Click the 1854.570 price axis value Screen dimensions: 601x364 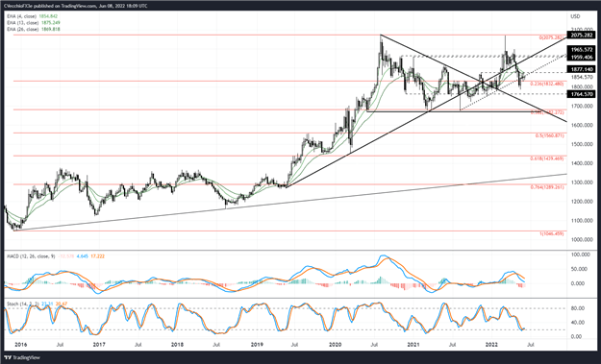pyautogui.click(x=582, y=77)
